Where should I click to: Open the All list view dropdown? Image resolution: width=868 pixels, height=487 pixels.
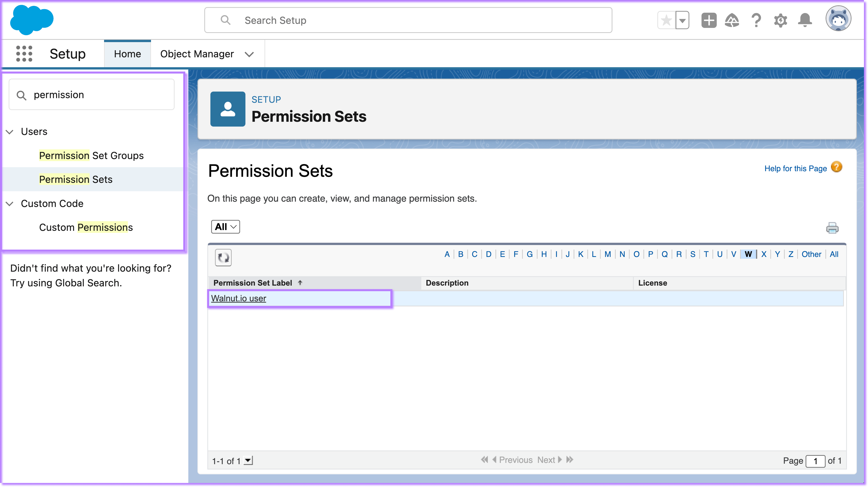point(225,227)
